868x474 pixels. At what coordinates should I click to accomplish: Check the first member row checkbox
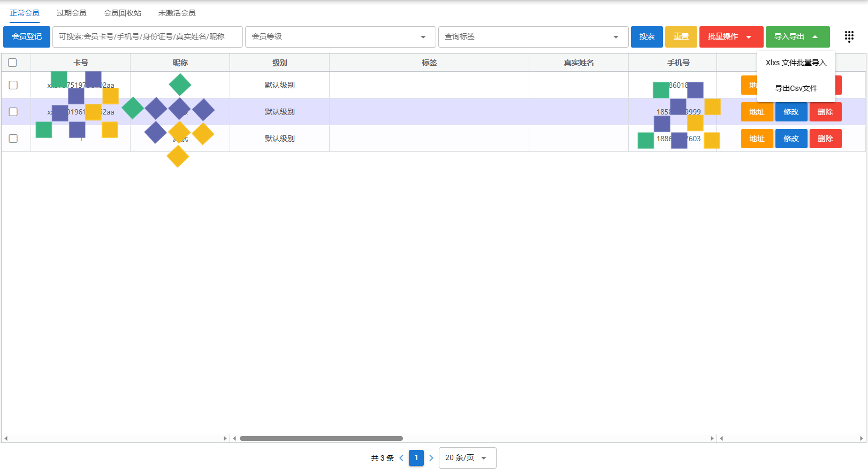tap(13, 85)
